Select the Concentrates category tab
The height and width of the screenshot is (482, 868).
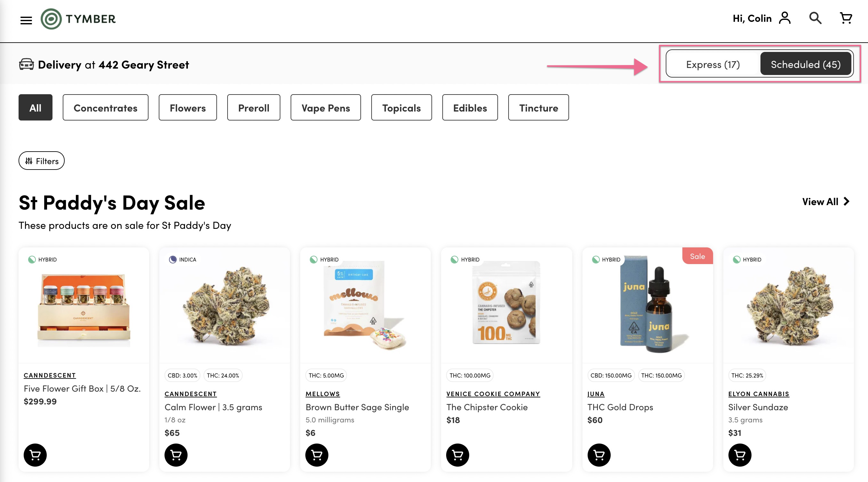tap(105, 108)
